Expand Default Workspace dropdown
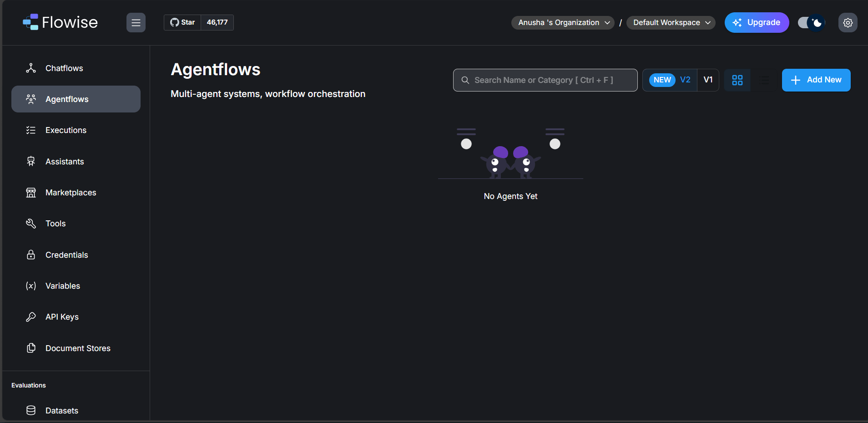868x423 pixels. 671,23
